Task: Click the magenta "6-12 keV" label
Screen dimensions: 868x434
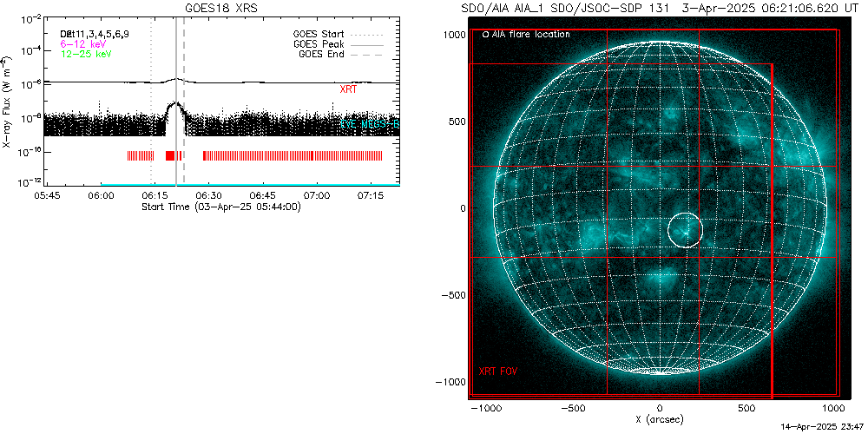Action: point(83,43)
